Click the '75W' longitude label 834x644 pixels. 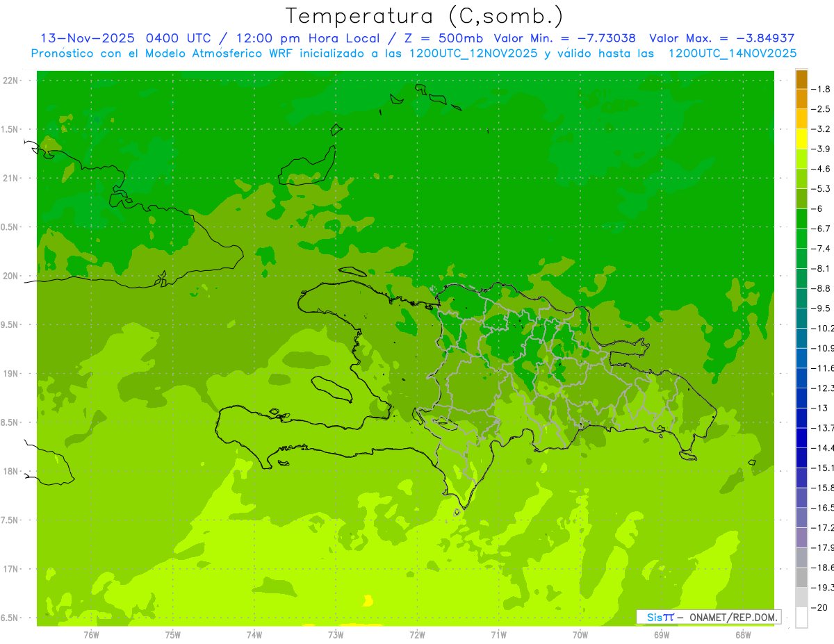[172, 635]
